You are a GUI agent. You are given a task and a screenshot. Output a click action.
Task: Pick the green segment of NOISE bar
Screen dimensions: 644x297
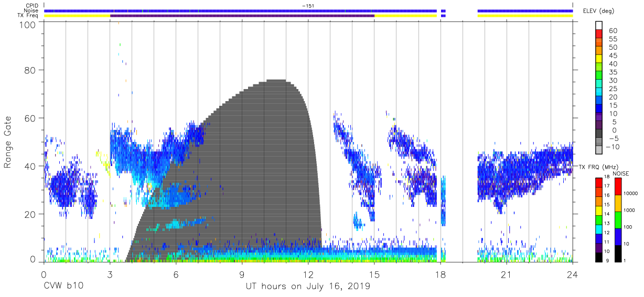[x=617, y=219]
